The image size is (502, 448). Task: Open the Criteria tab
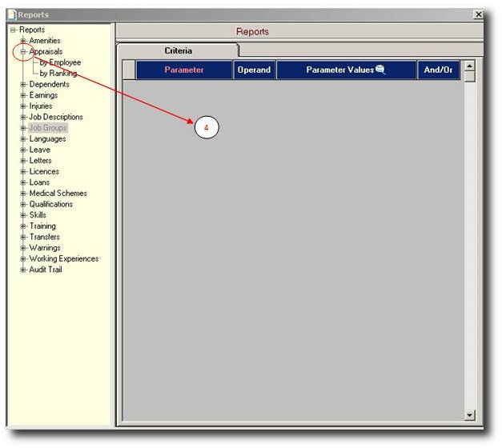coord(178,51)
